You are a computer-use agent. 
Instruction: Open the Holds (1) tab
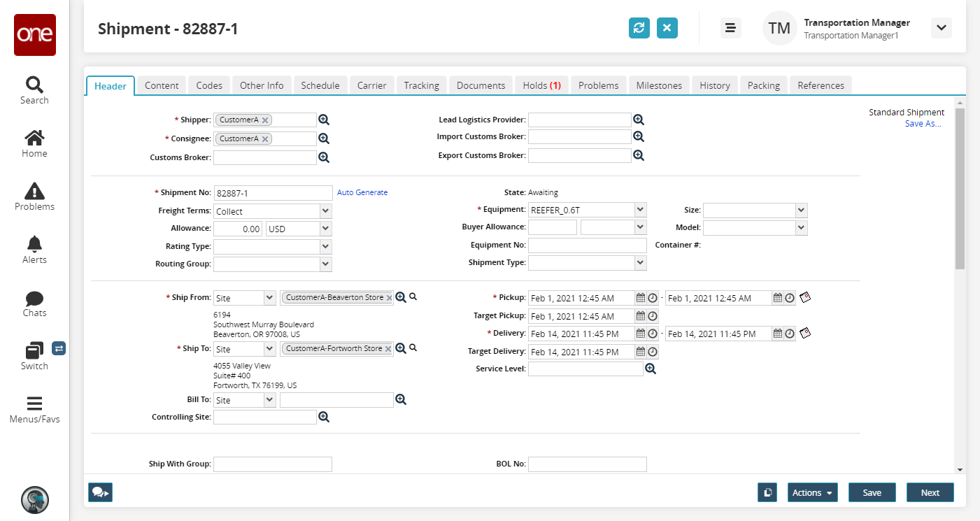click(541, 85)
